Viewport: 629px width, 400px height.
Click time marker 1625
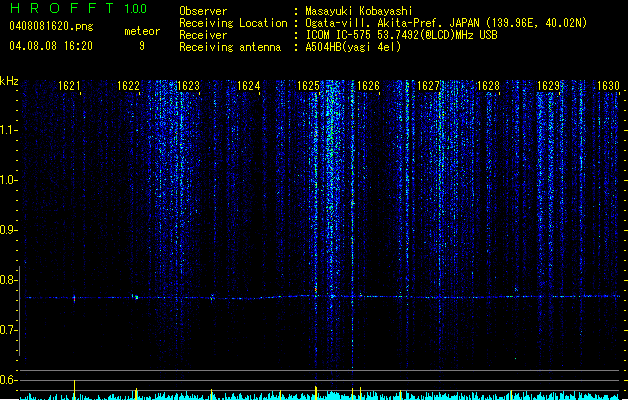(308, 86)
